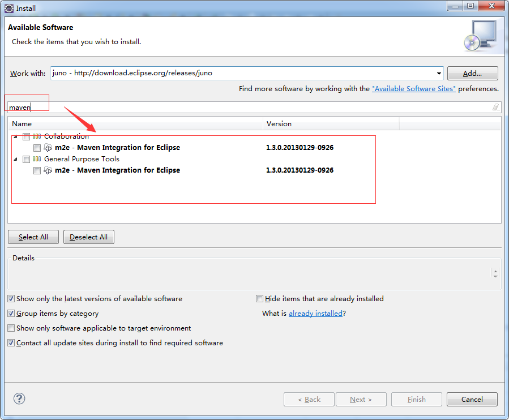Viewport: 509px width, 420px height.
Task: Close the Install window
Action: click(492, 6)
